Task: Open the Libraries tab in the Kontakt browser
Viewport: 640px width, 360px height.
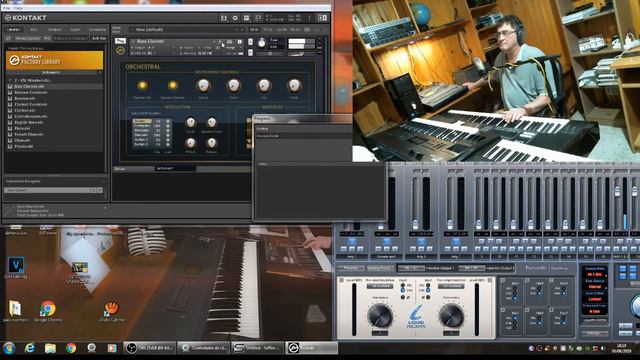Action: click(13, 30)
